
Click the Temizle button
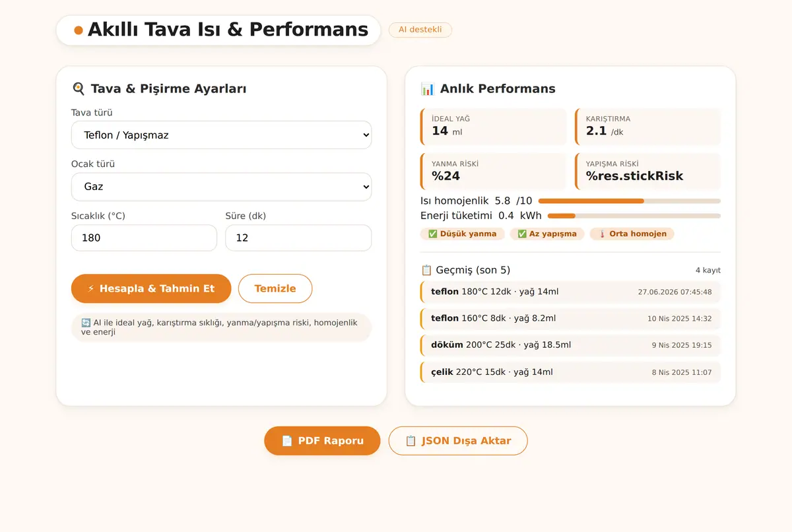pyautogui.click(x=275, y=288)
